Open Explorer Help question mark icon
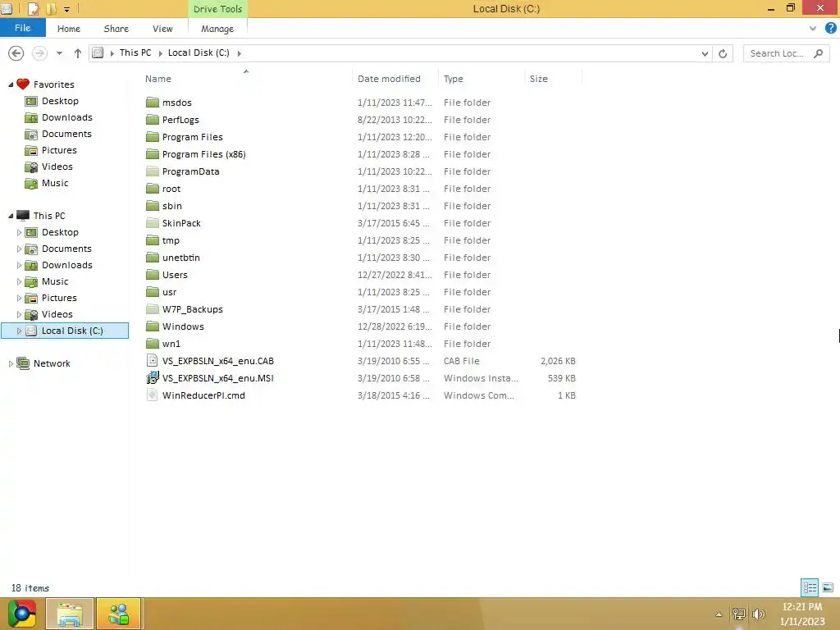 click(x=830, y=28)
